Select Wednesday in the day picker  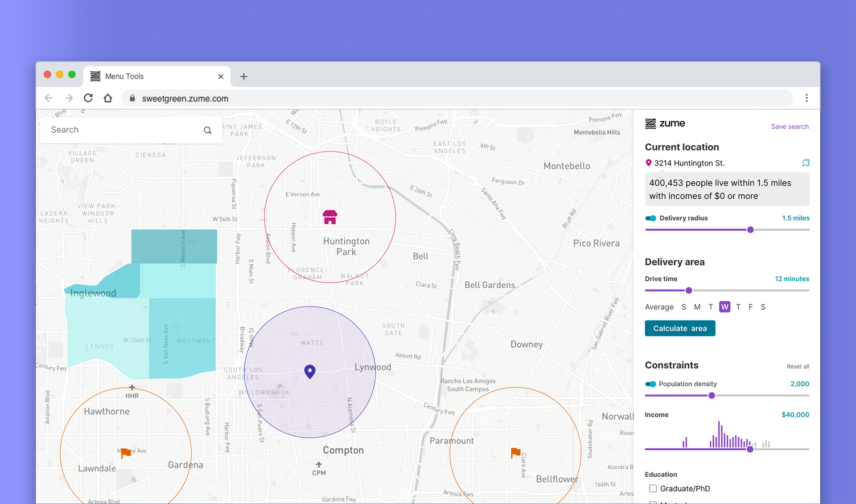(725, 307)
